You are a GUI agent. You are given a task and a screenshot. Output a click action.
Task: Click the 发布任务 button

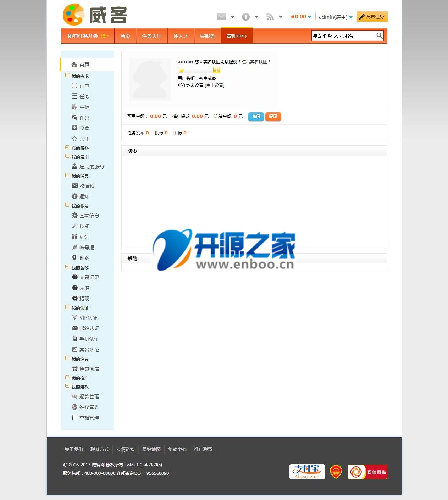372,17
